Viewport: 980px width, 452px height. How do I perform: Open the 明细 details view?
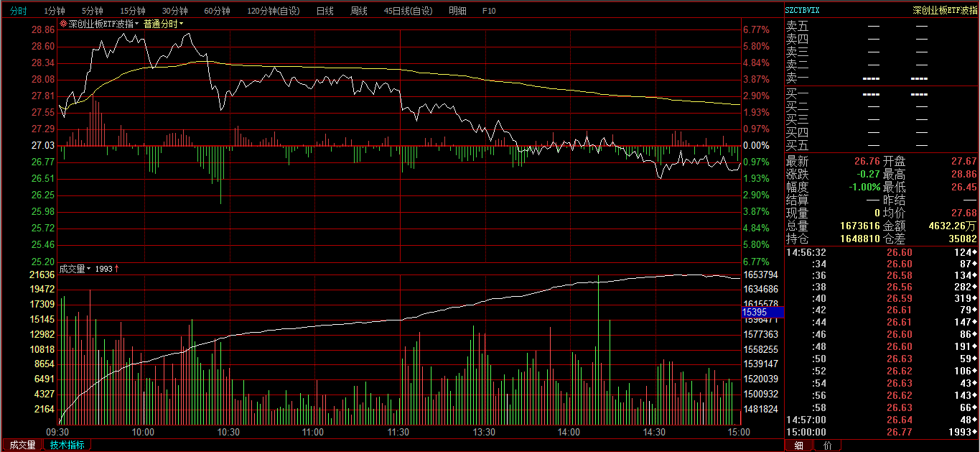coord(457,11)
